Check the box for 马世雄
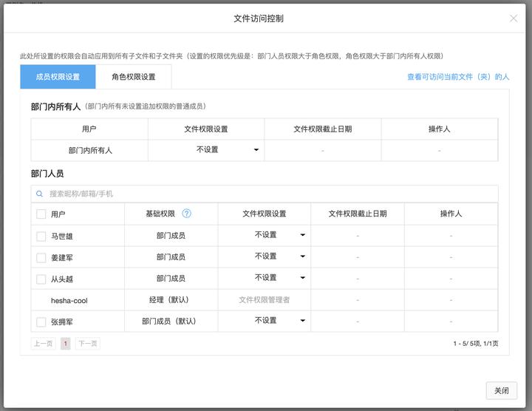Viewport: 532px width, 411px height. point(41,237)
